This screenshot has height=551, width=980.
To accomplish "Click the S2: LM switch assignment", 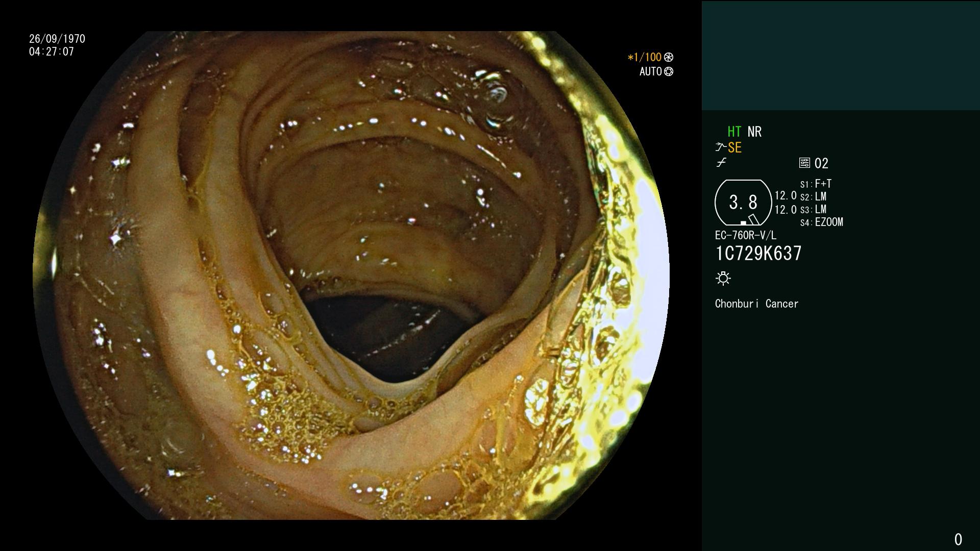I will pyautogui.click(x=813, y=196).
